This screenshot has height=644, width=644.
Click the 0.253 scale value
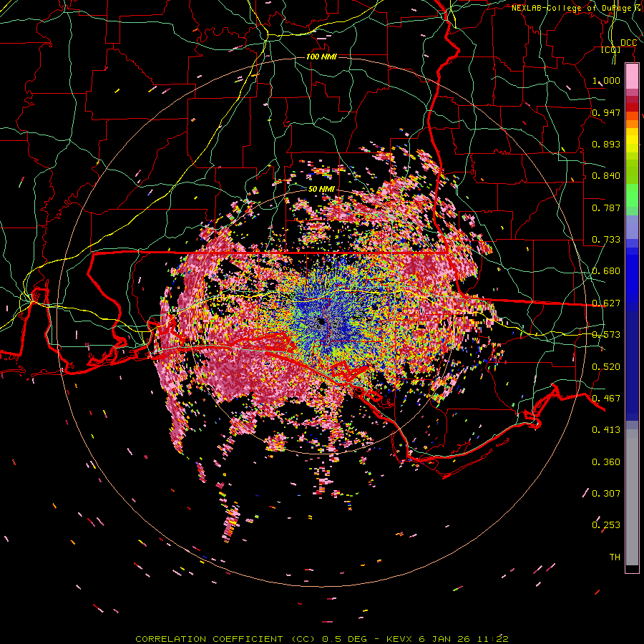tap(606, 525)
